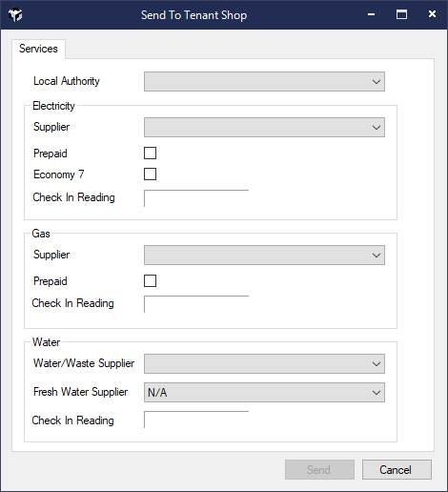This screenshot has height=492, width=448.
Task: Click the application logo icon in title bar
Action: coord(15,14)
